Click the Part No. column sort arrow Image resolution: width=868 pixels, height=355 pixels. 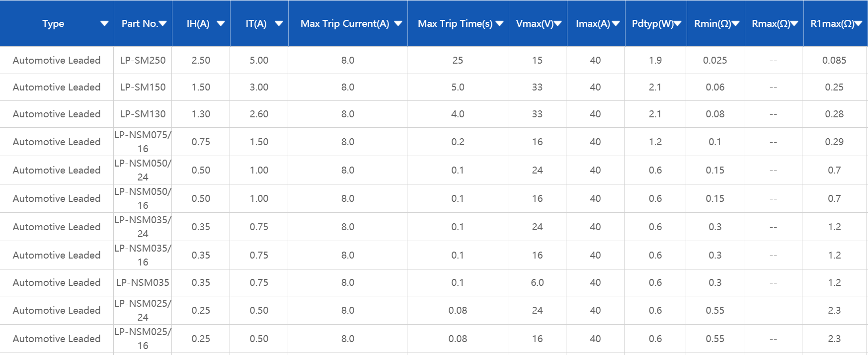(x=162, y=23)
